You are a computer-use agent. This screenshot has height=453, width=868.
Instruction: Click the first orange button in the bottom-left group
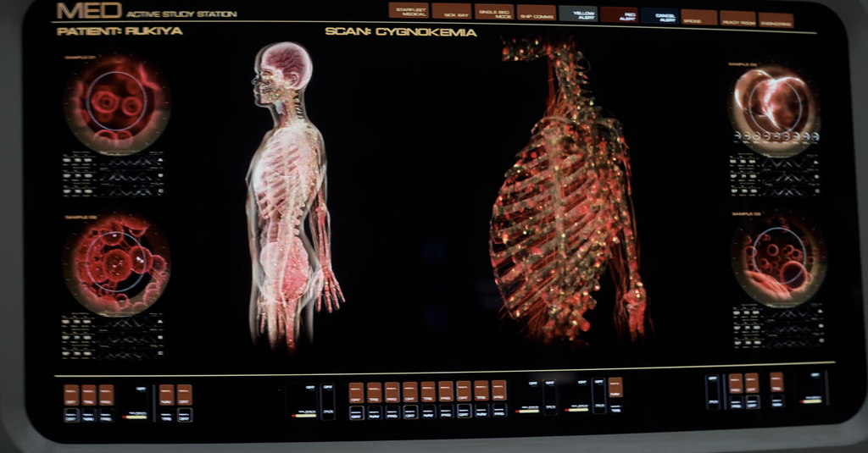[71, 395]
